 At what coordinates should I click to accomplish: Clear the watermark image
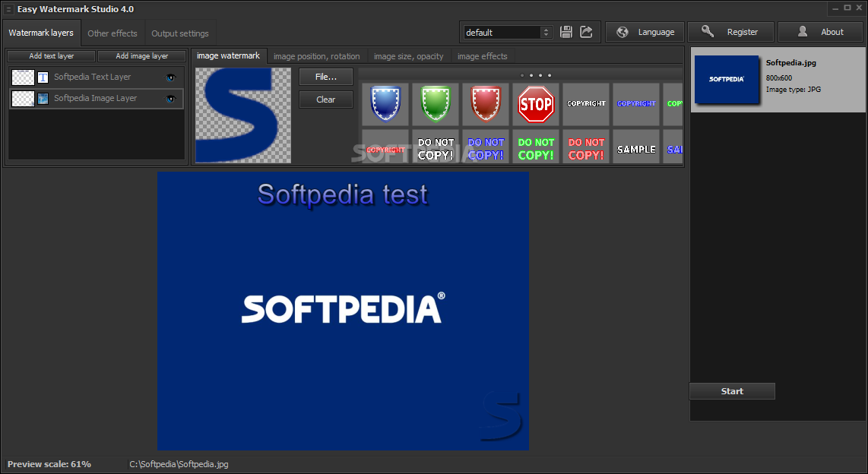(x=325, y=100)
